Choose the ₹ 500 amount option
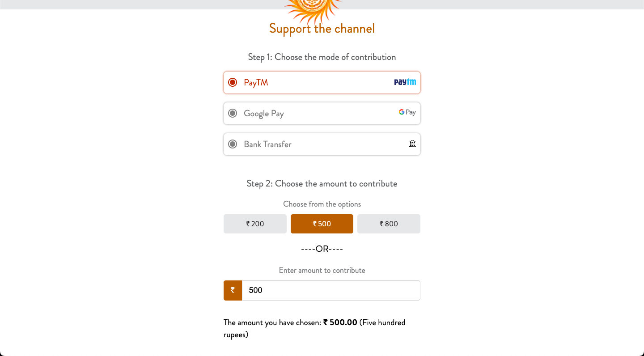This screenshot has height=356, width=644. coord(322,224)
